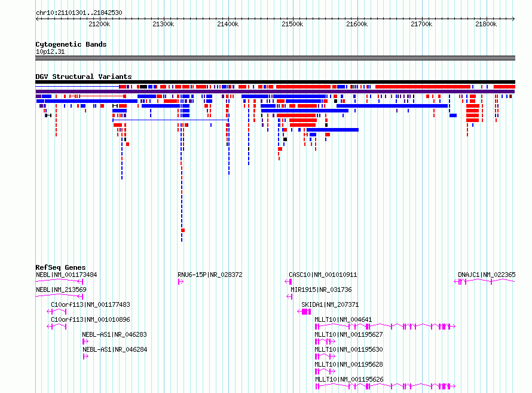Click the C10orf113 NM_001177483 transcript glyph
Screen dimensions: 532x393
click(x=57, y=312)
